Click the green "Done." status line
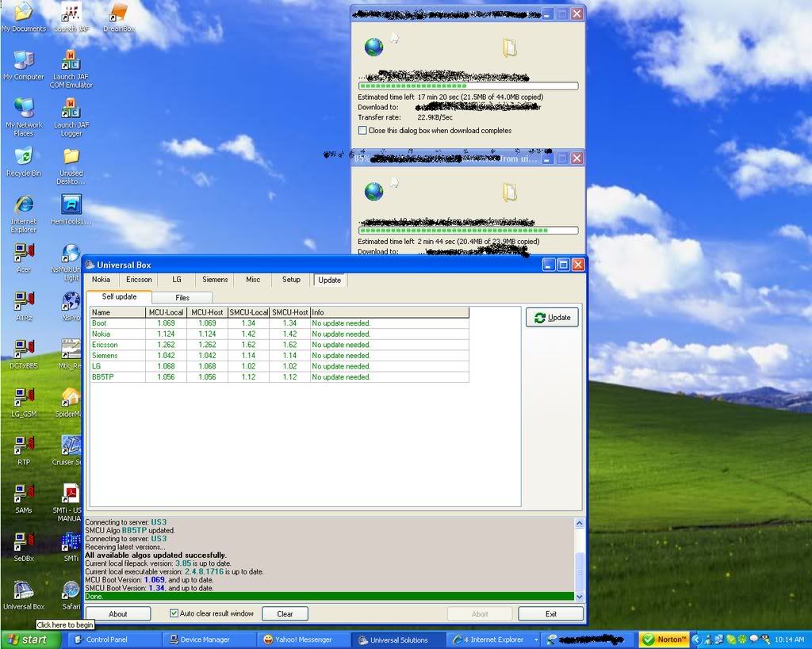The image size is (812, 649). (329, 596)
